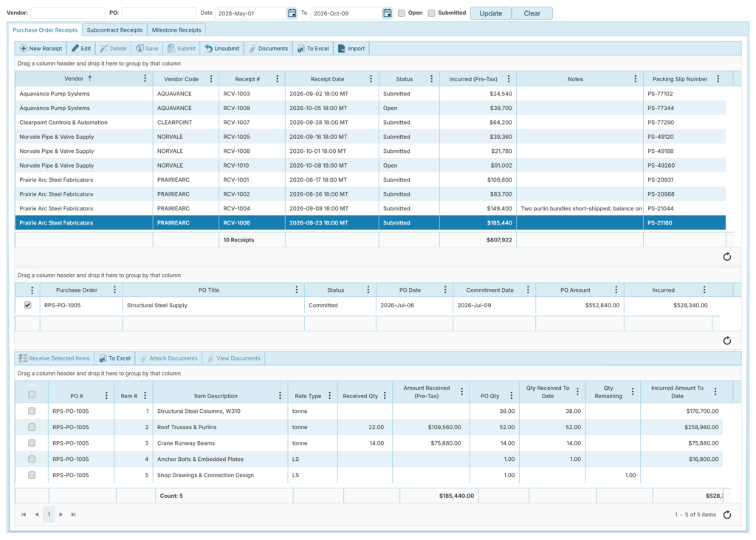Open the Notes column menu

tap(636, 78)
